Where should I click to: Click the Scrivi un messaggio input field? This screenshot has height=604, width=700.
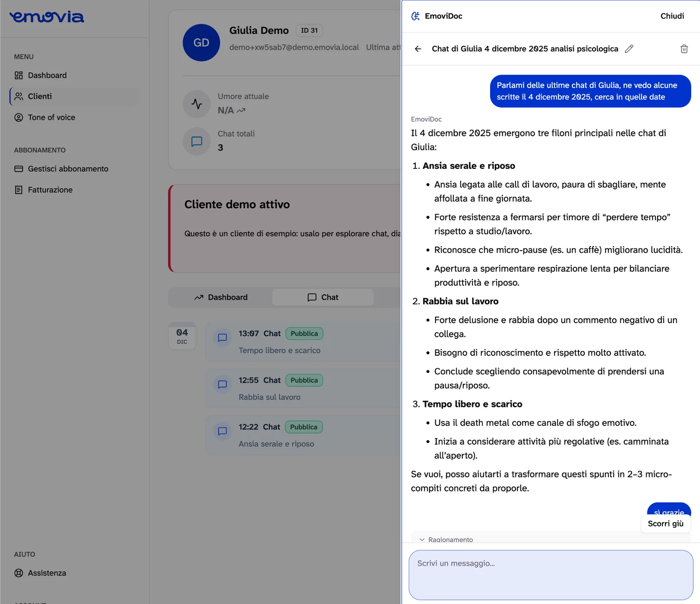pyautogui.click(x=551, y=575)
